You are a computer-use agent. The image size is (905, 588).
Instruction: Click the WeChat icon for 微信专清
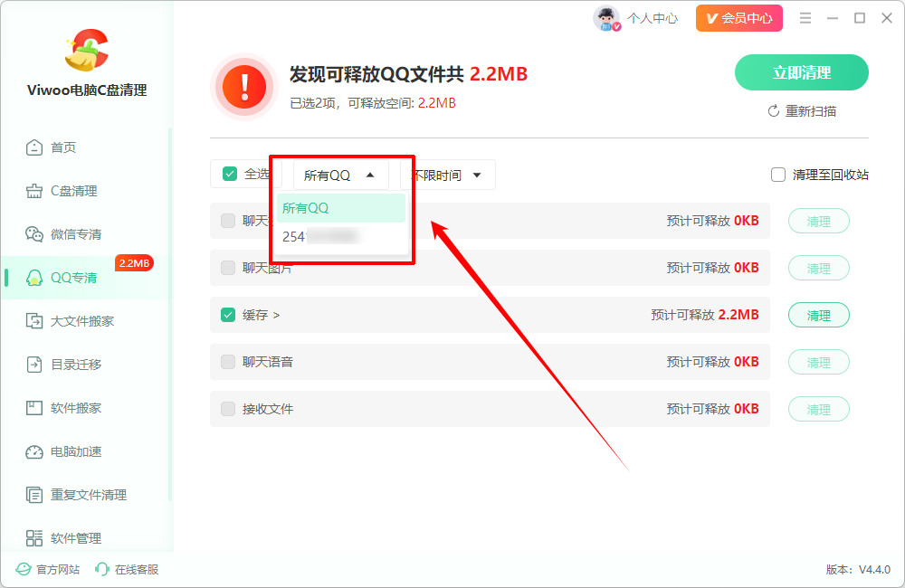pos(34,234)
